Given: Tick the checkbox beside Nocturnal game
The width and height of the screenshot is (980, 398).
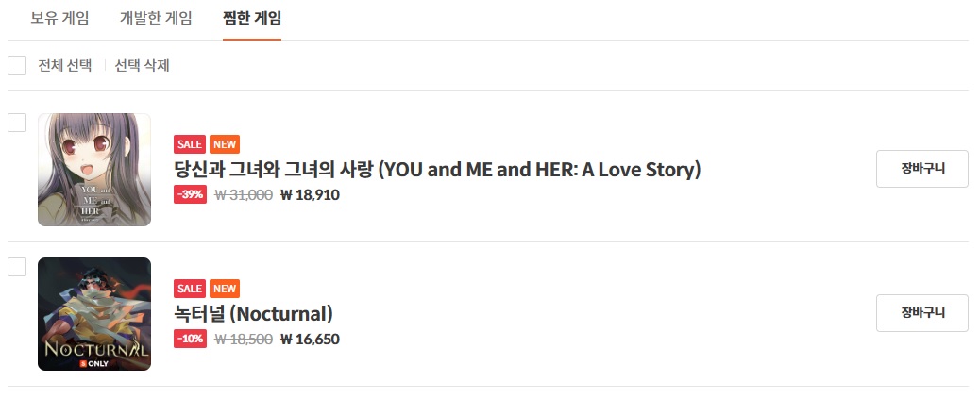Looking at the screenshot, I should [x=17, y=267].
